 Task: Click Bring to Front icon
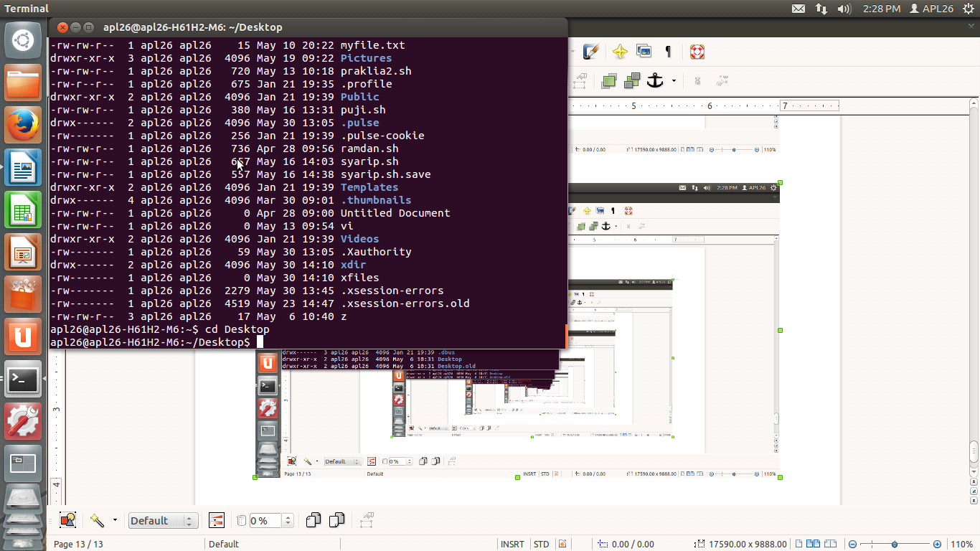(609, 80)
